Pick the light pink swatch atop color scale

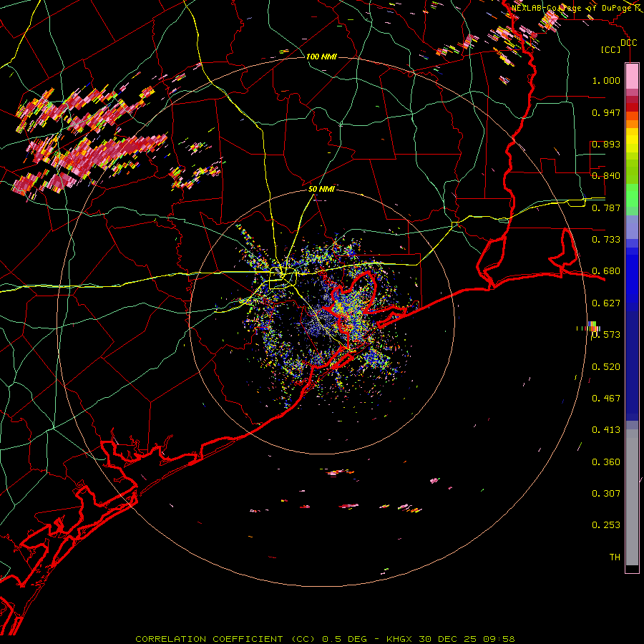point(632,77)
